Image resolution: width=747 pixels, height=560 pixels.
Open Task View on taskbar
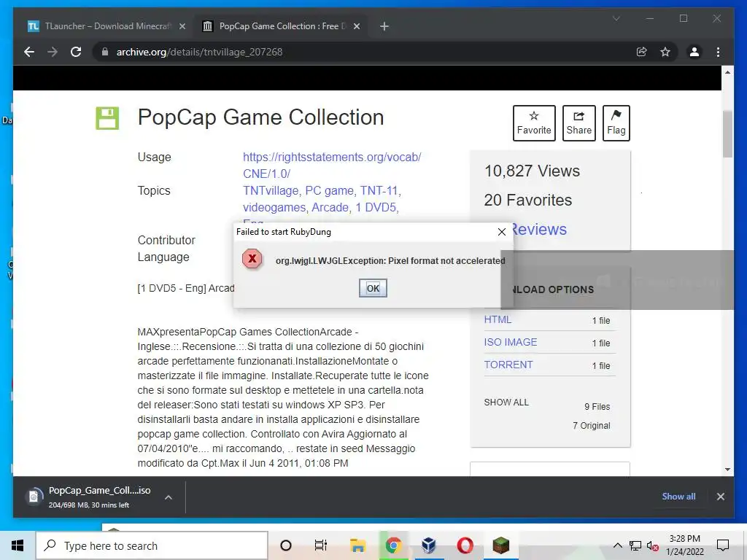point(321,545)
